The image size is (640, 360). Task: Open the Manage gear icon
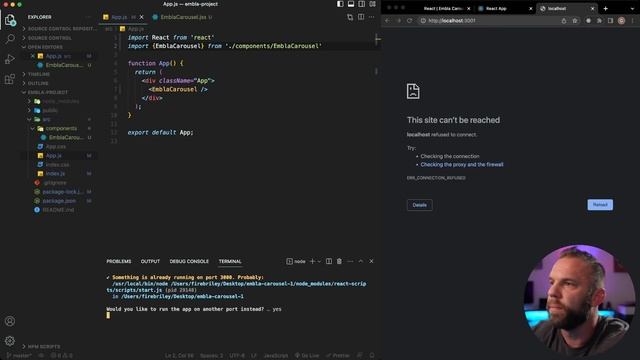(10, 340)
